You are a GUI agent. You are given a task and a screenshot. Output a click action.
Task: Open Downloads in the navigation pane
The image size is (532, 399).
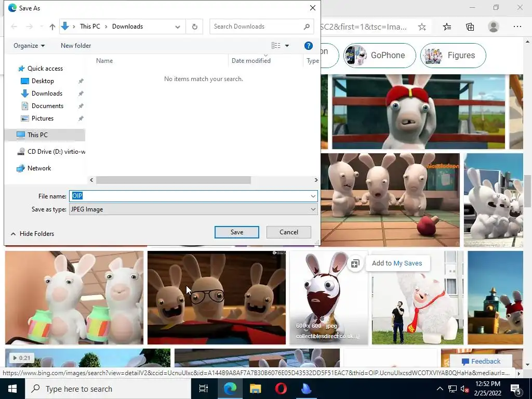(47, 94)
